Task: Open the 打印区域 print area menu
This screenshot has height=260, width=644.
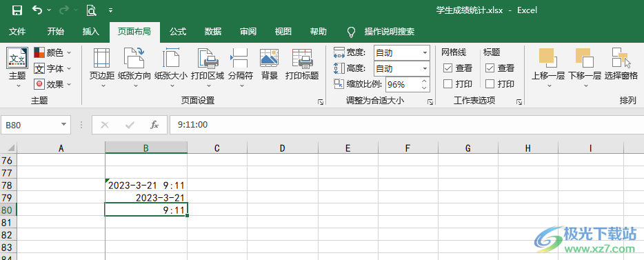Action: point(208,68)
